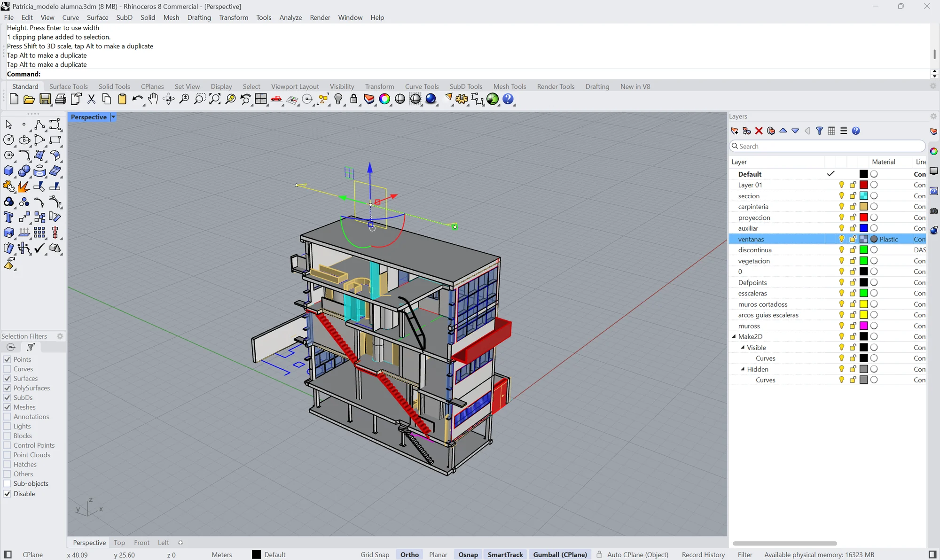
Task: Click the Print icon in Standard toolbar
Action: [x=61, y=99]
